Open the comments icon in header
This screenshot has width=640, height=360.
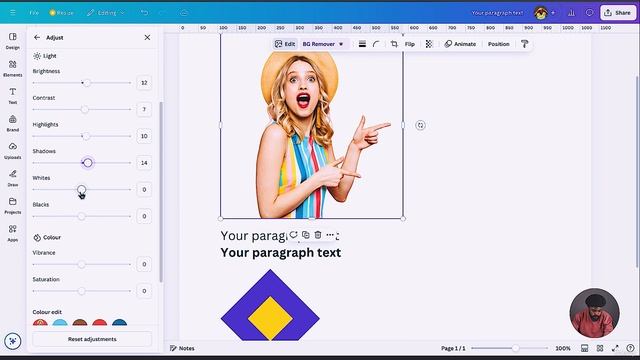click(589, 13)
